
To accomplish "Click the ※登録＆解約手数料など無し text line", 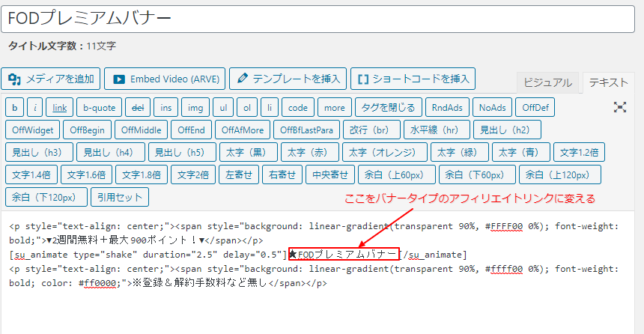I will click(x=201, y=283).
